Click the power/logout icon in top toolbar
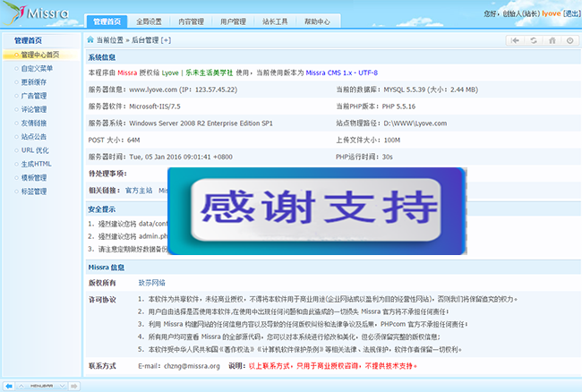This screenshot has height=392, width=582. pyautogui.click(x=569, y=40)
